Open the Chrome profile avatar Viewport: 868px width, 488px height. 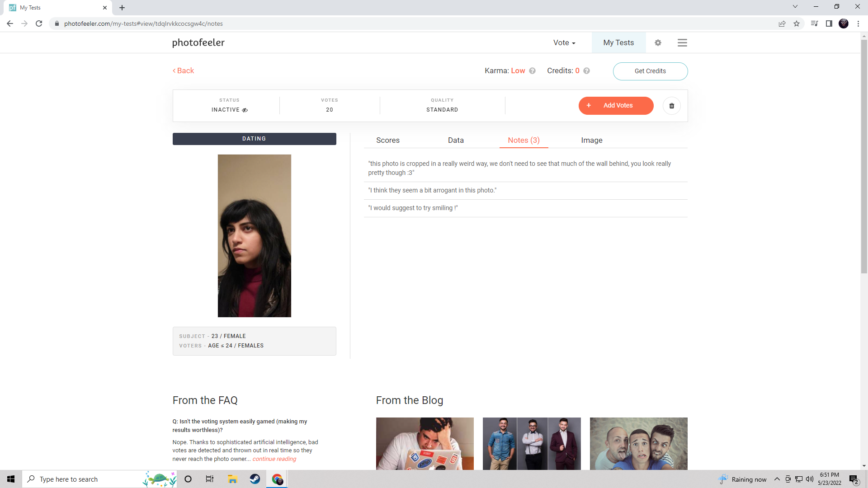[844, 23]
